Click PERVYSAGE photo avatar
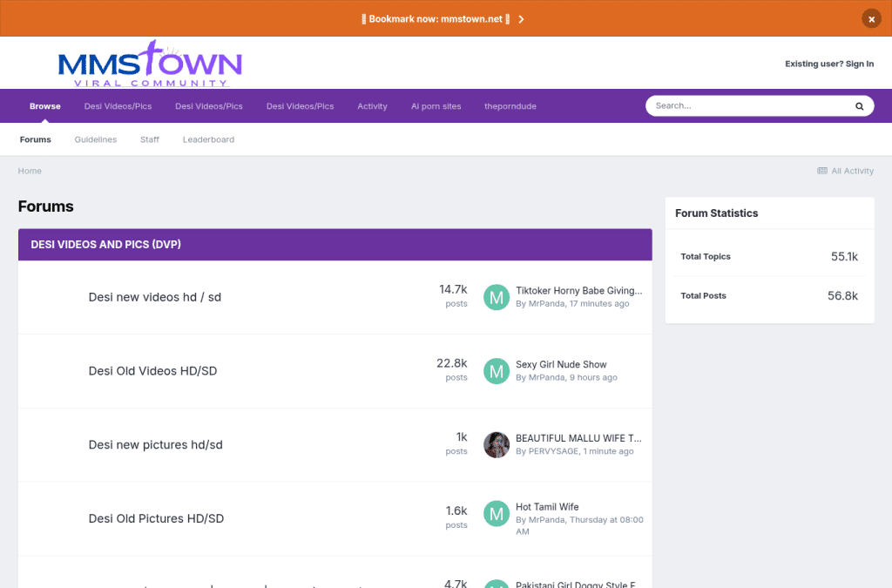Screen dimensions: 892x588 coord(496,444)
